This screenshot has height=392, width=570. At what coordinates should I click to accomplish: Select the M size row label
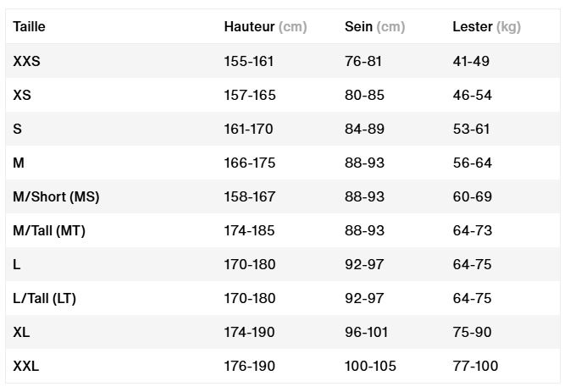click(x=19, y=163)
